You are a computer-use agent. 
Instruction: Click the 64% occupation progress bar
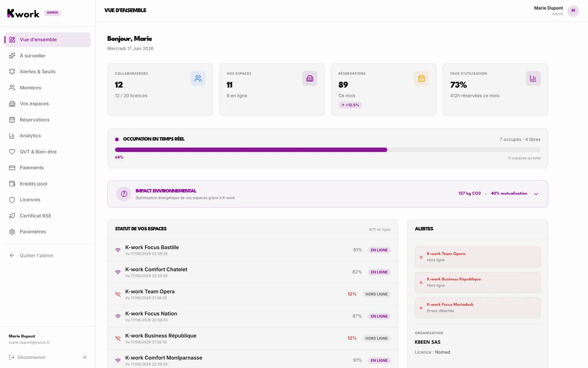[328, 150]
